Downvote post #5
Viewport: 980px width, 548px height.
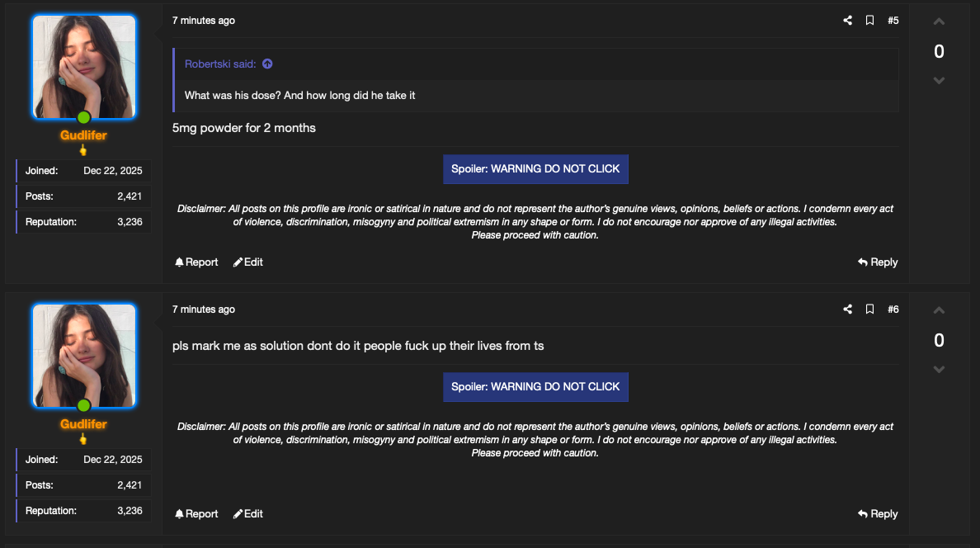(939, 81)
